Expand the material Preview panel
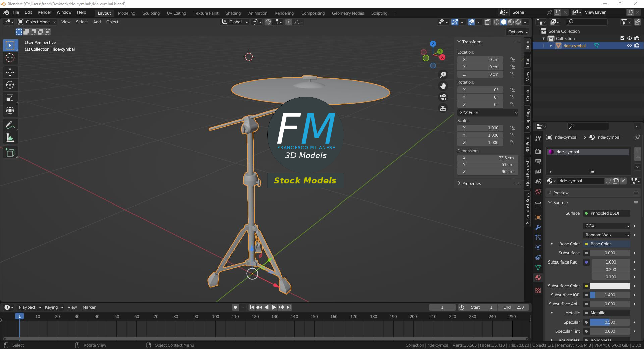Viewport: 644px width, 349px height. click(x=561, y=193)
